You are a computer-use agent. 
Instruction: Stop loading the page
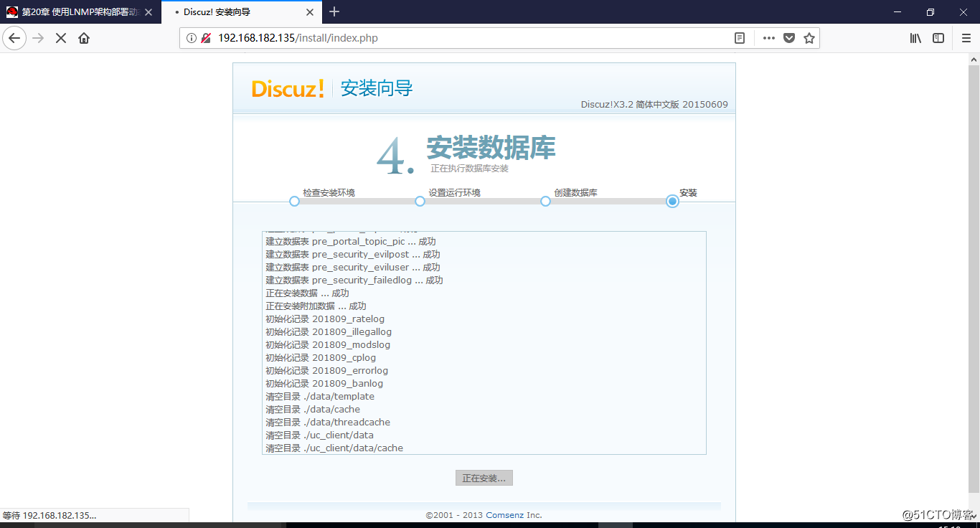click(61, 38)
